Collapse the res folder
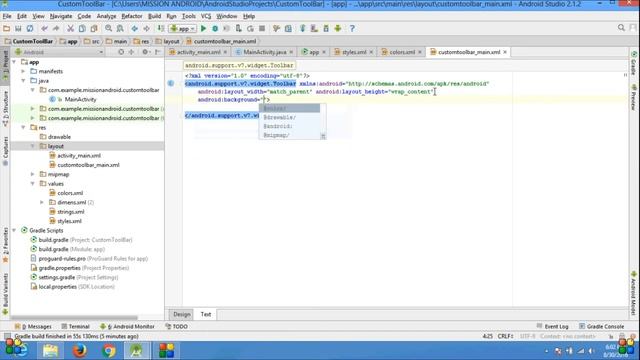 (24, 128)
